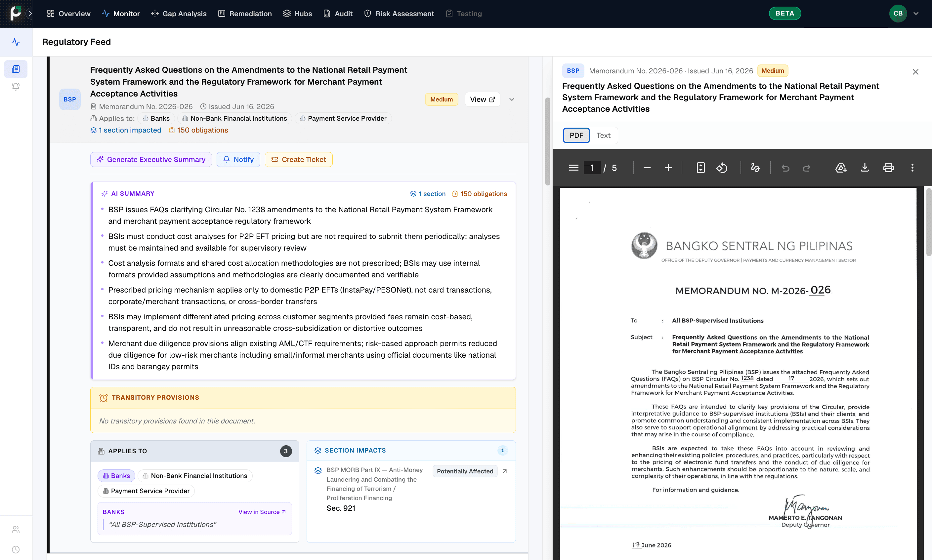Click the feed list vertical scrollbar
932x560 pixels.
click(x=547, y=141)
